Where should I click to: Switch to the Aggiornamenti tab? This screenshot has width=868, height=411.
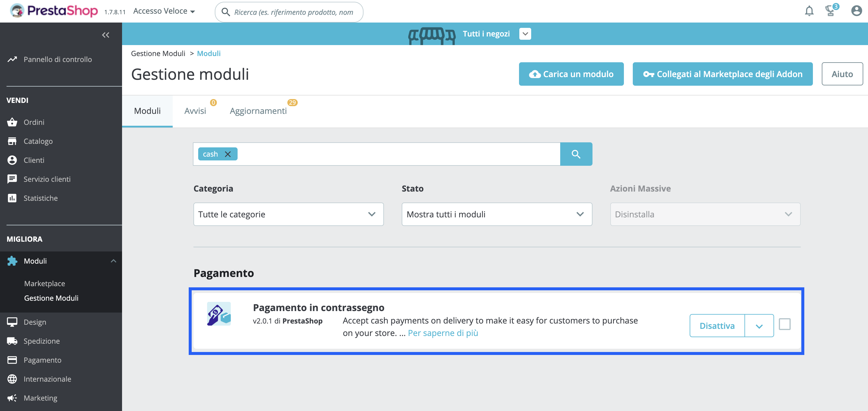(x=258, y=111)
